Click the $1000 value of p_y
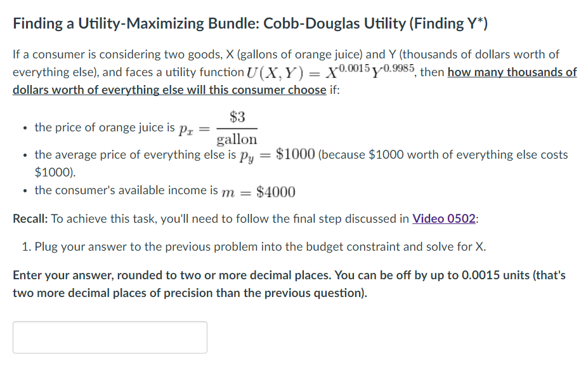The height and width of the screenshot is (370, 588). [x=295, y=154]
